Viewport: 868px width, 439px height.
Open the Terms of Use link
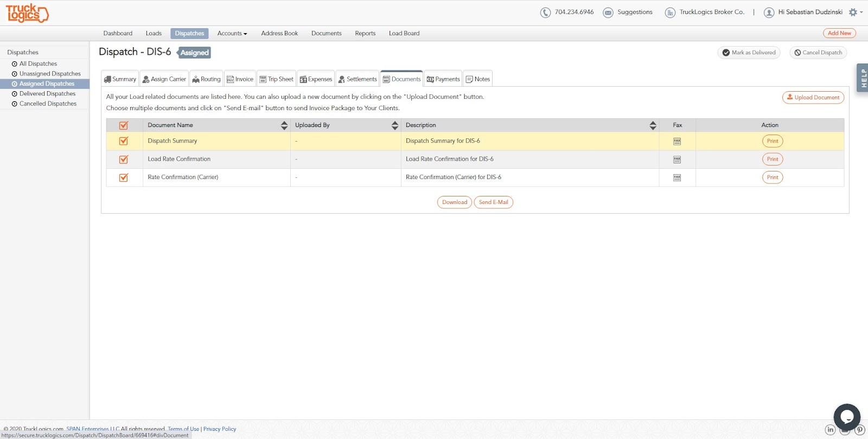click(x=183, y=429)
